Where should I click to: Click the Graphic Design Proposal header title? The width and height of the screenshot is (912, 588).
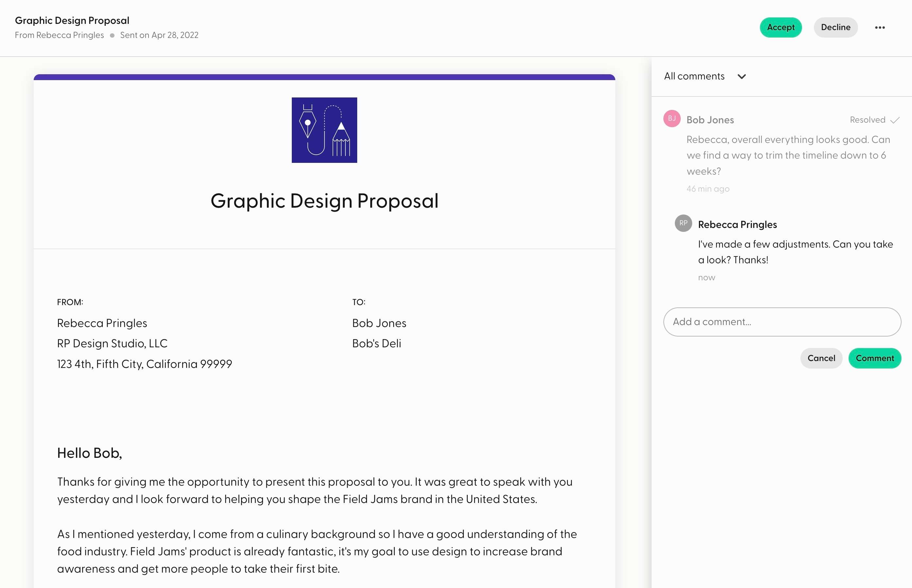[x=72, y=21]
